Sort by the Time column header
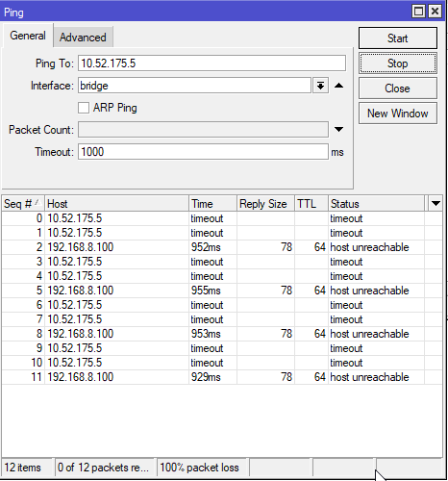This screenshot has width=448, height=481. coord(212,204)
